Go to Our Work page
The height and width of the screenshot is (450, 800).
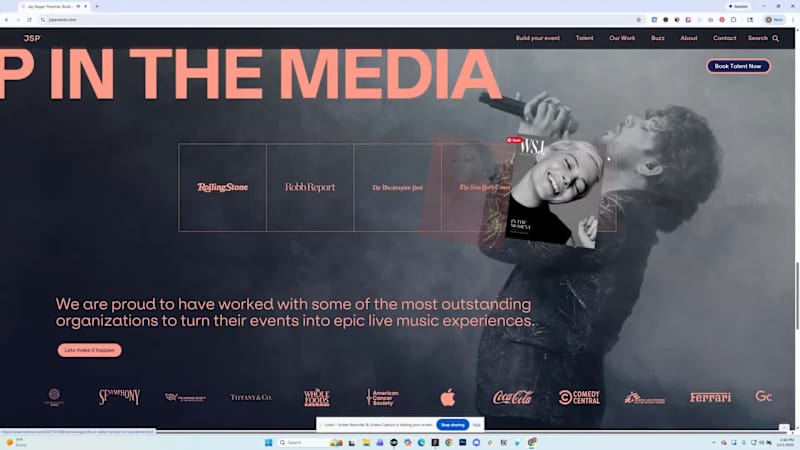point(622,38)
